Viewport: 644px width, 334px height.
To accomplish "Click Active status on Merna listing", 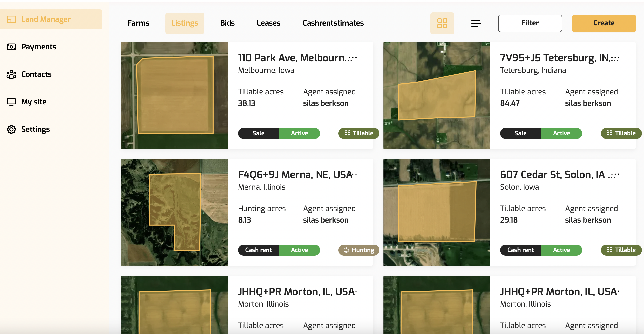I will pyautogui.click(x=299, y=250).
